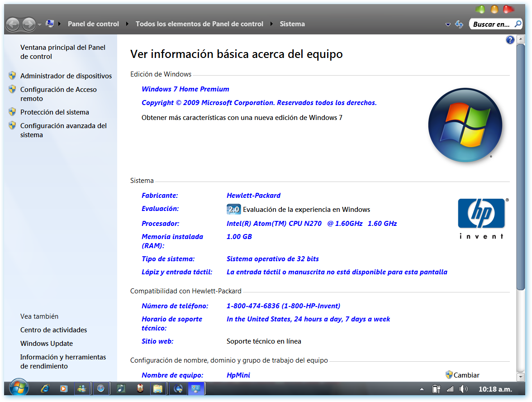532x402 pixels.
Task: Open Evaluación de la experiencia en Windows
Action: tap(306, 210)
